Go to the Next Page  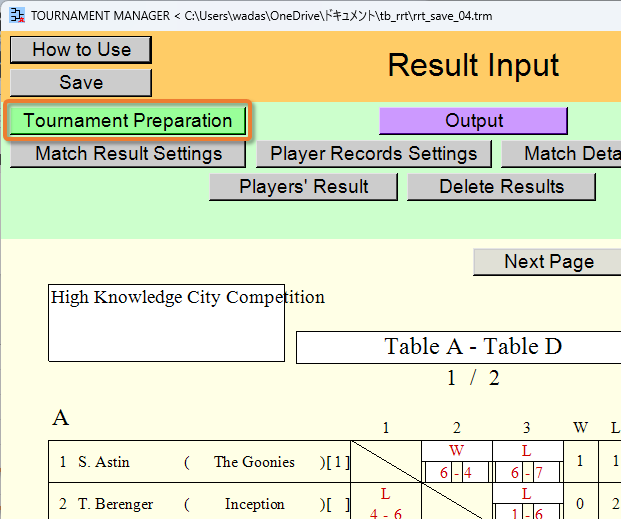pyautogui.click(x=548, y=262)
